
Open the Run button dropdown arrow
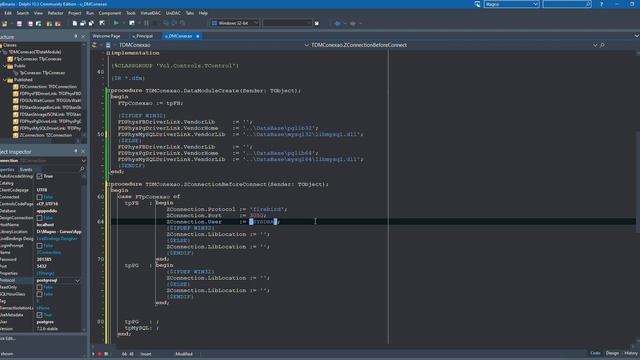[x=124, y=23]
